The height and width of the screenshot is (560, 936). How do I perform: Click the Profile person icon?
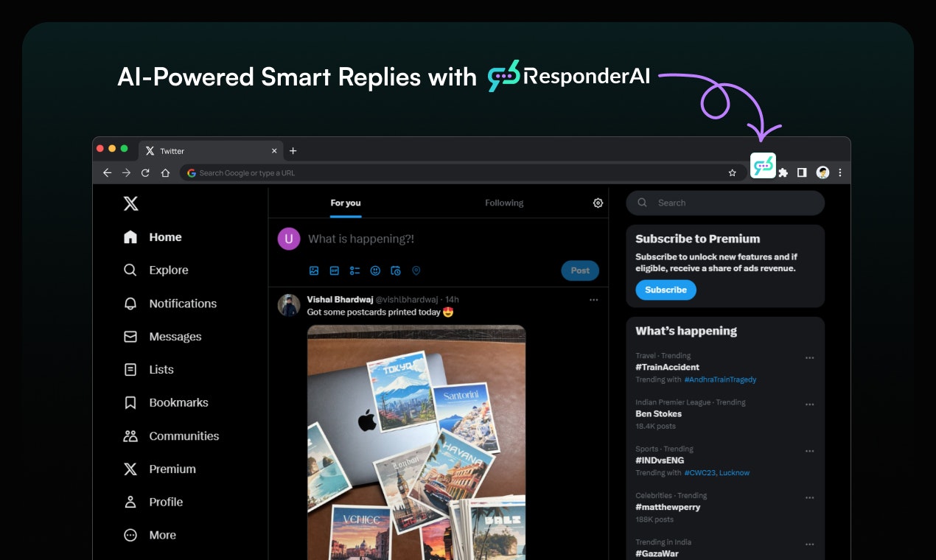[x=130, y=503]
